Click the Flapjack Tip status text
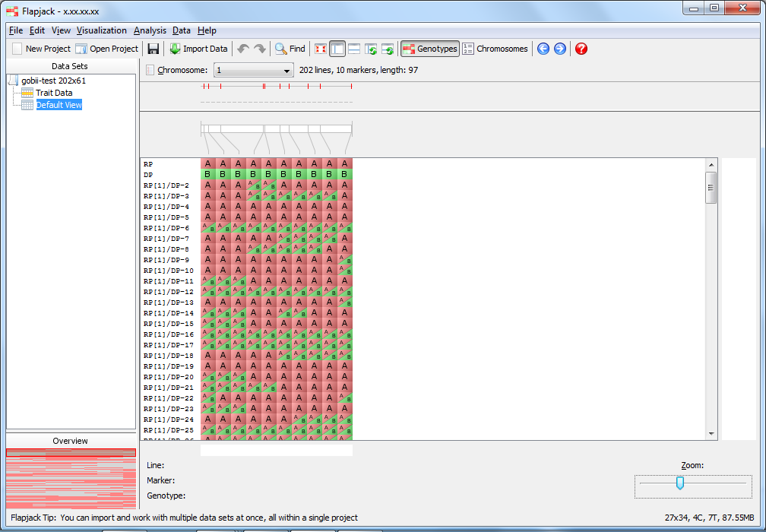 [184, 518]
